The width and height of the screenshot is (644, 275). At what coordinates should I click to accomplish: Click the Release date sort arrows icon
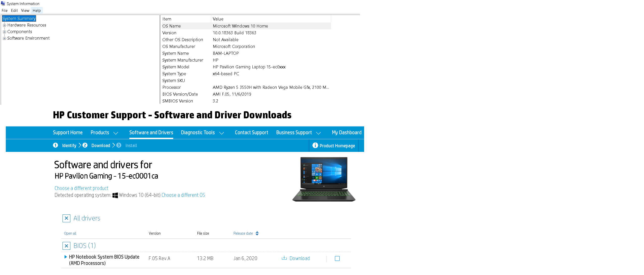(x=257, y=233)
